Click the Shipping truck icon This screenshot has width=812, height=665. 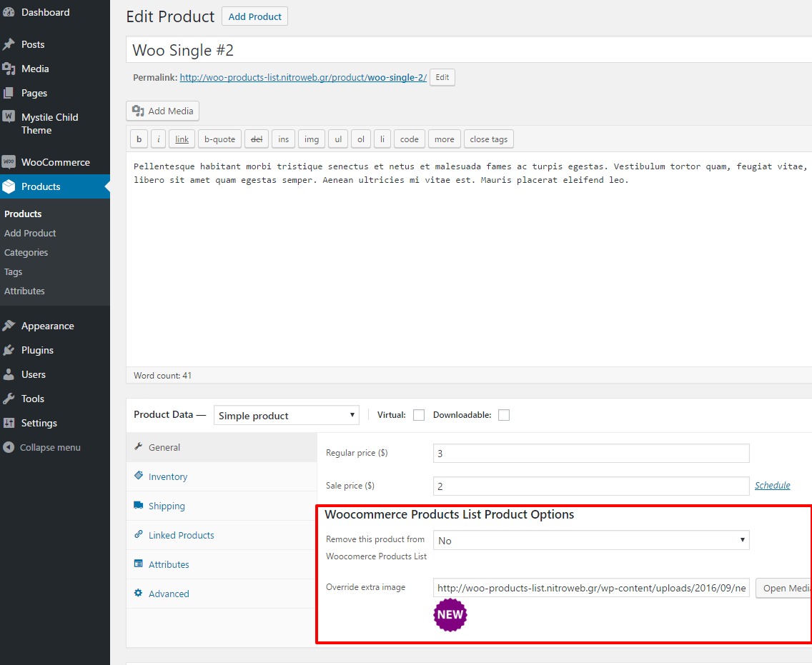[x=138, y=505]
